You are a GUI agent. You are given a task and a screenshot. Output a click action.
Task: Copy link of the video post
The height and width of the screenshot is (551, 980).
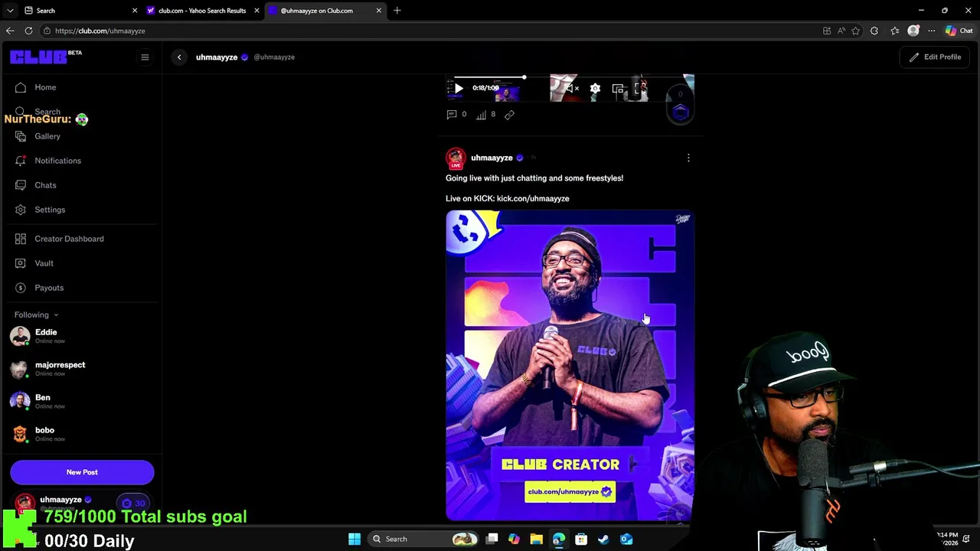[509, 115]
